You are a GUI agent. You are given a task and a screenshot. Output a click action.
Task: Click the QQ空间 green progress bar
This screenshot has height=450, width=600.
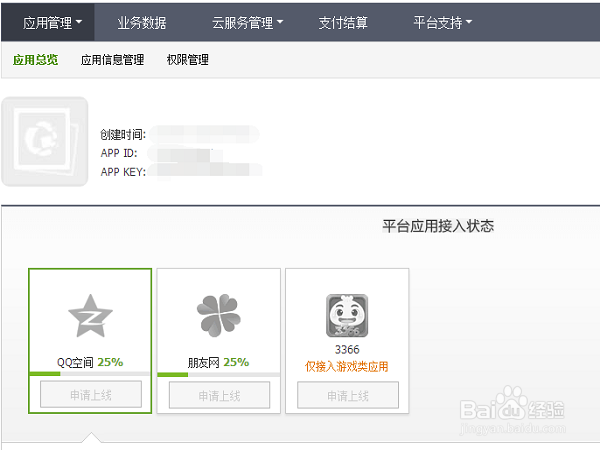pyautogui.click(x=46, y=374)
